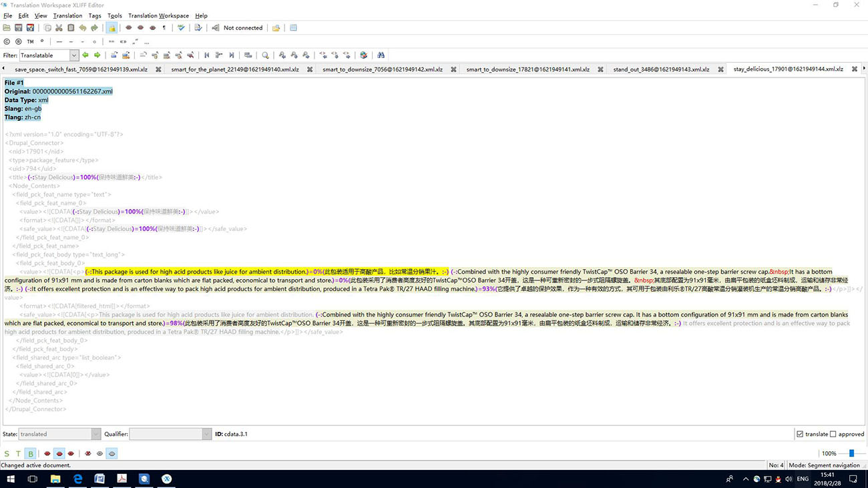Close the stay_delicious_17901 tab

(854, 69)
